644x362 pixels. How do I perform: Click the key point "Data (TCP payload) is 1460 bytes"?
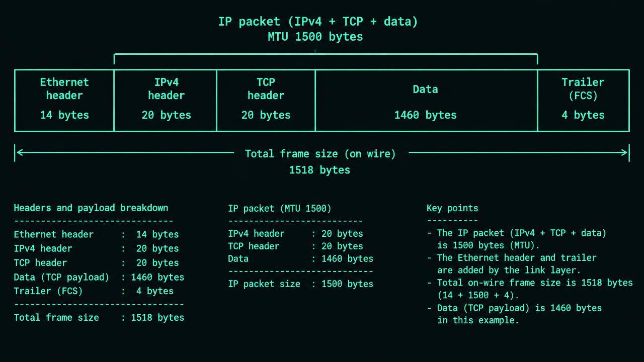tap(514, 314)
